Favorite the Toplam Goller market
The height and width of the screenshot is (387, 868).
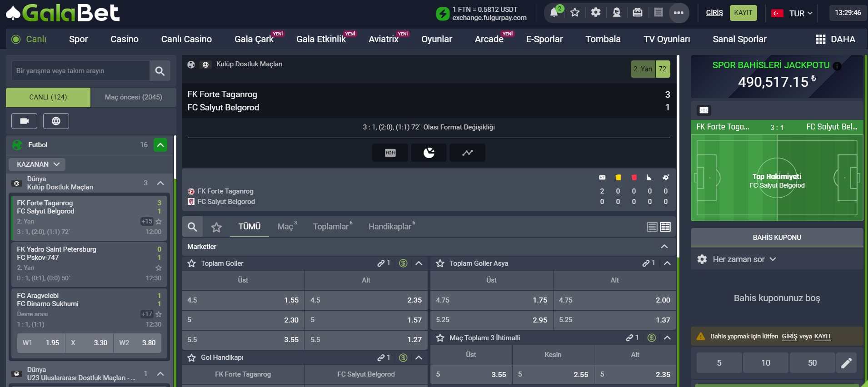click(192, 263)
